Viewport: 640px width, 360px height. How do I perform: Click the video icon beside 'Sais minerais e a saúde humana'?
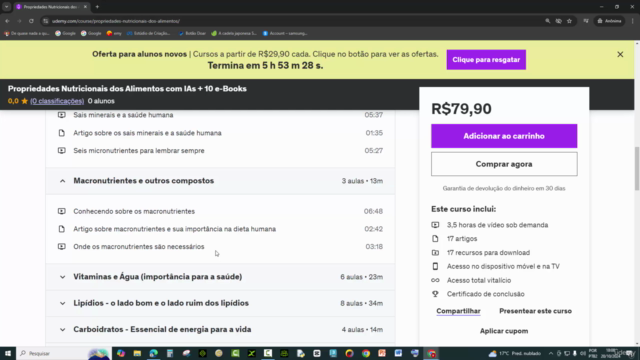(62, 115)
